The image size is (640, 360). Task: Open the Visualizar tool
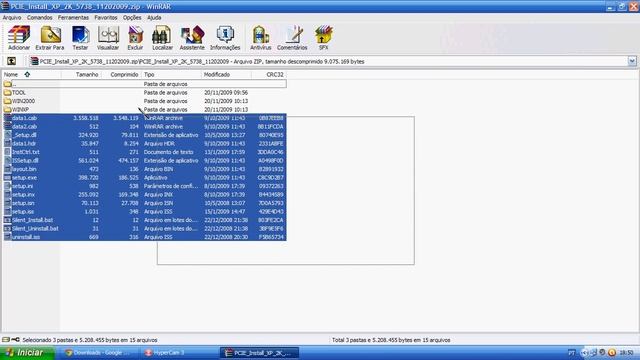point(108,38)
